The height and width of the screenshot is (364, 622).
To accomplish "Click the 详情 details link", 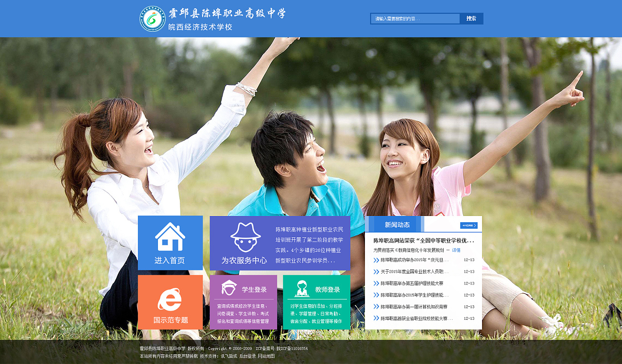I will pyautogui.click(x=456, y=250).
